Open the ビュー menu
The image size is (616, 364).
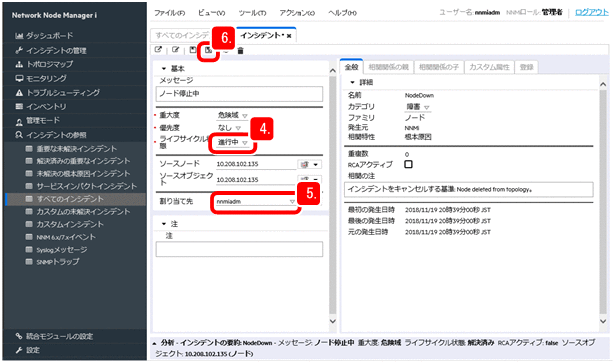pos(211,13)
